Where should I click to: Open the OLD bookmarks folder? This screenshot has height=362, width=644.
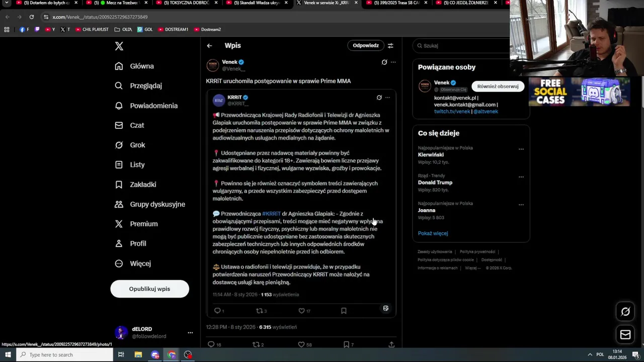(x=123, y=30)
